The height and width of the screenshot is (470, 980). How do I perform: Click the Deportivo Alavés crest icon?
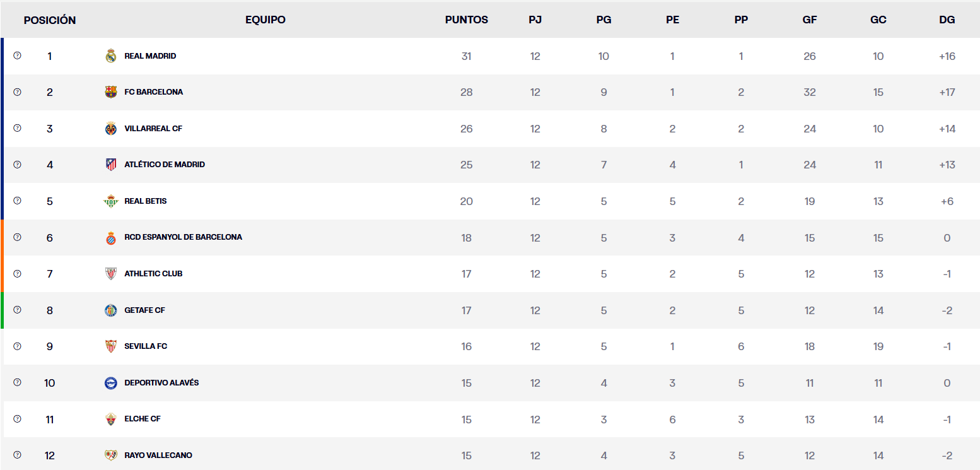111,383
